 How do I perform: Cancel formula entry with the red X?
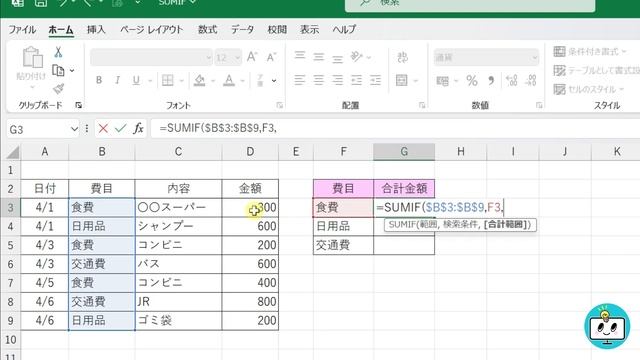pos(103,129)
